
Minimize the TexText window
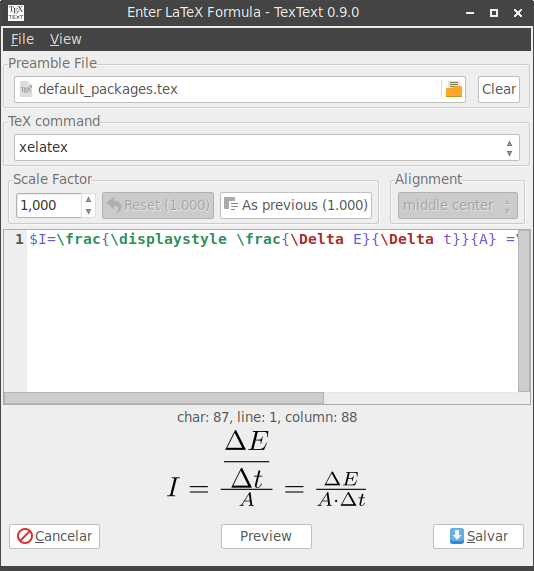[x=470, y=13]
